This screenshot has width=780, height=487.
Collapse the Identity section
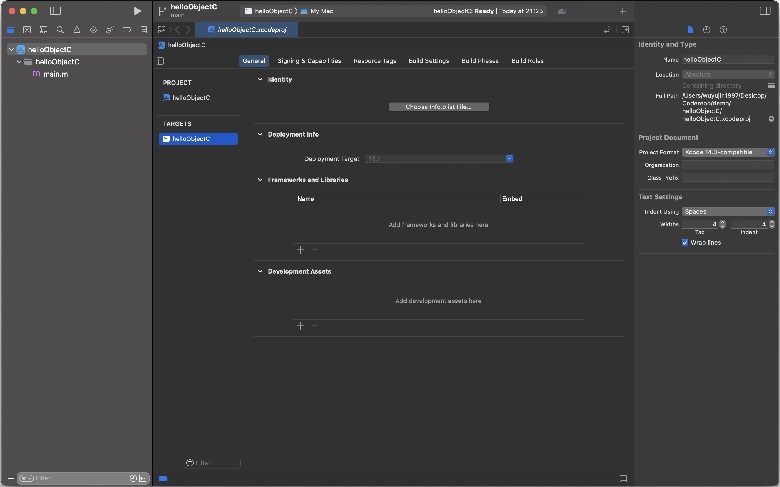click(x=260, y=80)
